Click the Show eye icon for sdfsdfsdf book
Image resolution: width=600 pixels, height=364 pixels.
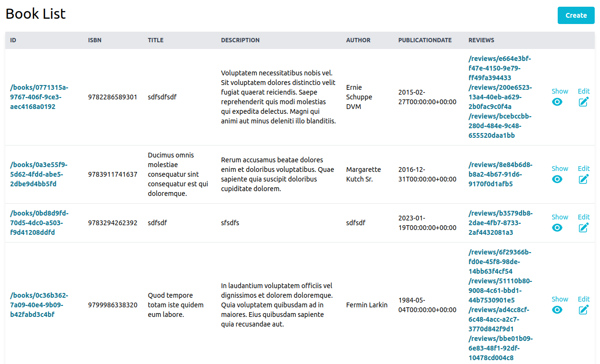click(x=557, y=102)
